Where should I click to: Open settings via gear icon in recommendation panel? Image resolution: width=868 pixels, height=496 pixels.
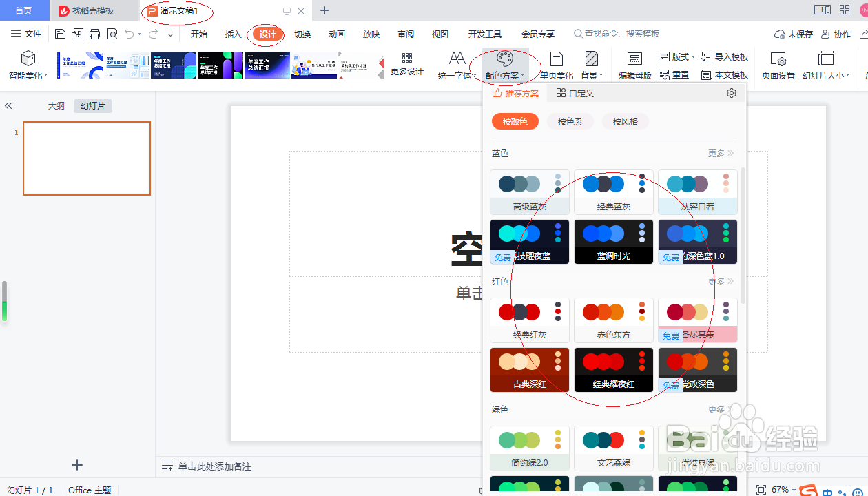pyautogui.click(x=731, y=93)
